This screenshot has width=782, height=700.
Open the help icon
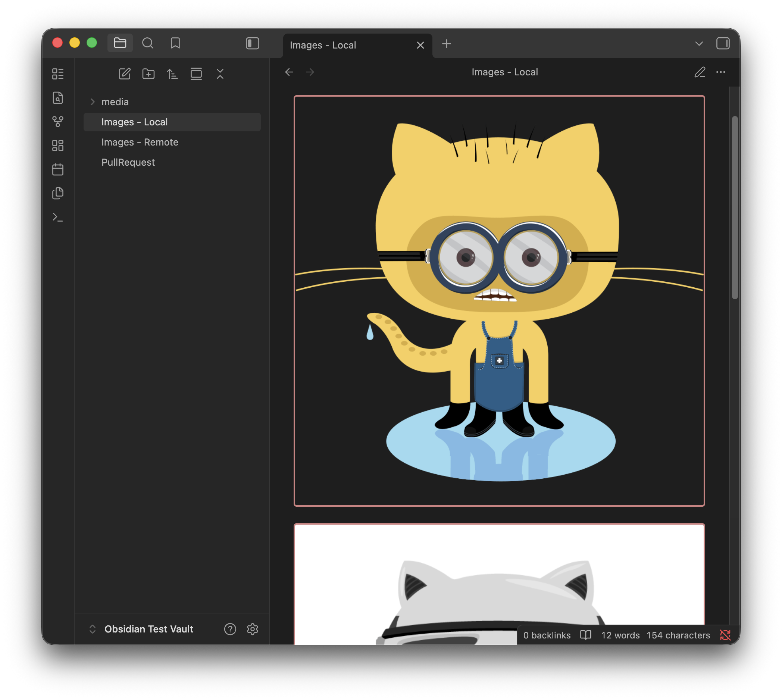[230, 629]
